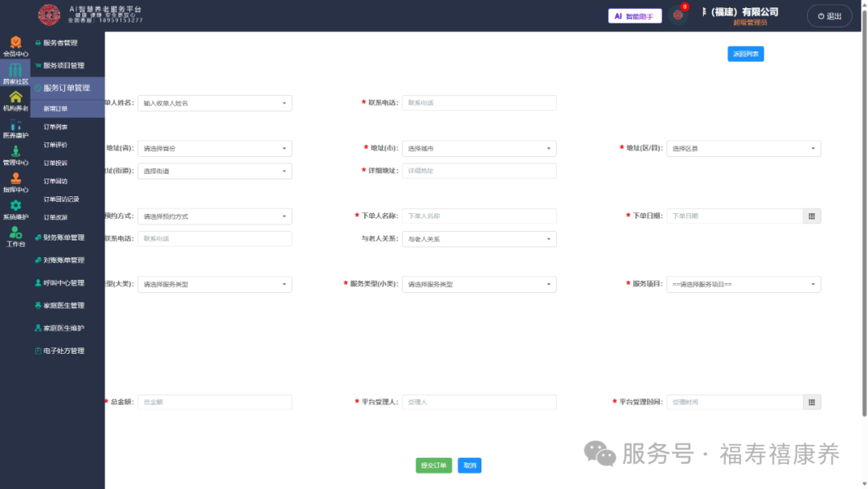Image resolution: width=868 pixels, height=489 pixels.
Task: Open the 机构养老 house icon
Action: [x=15, y=101]
